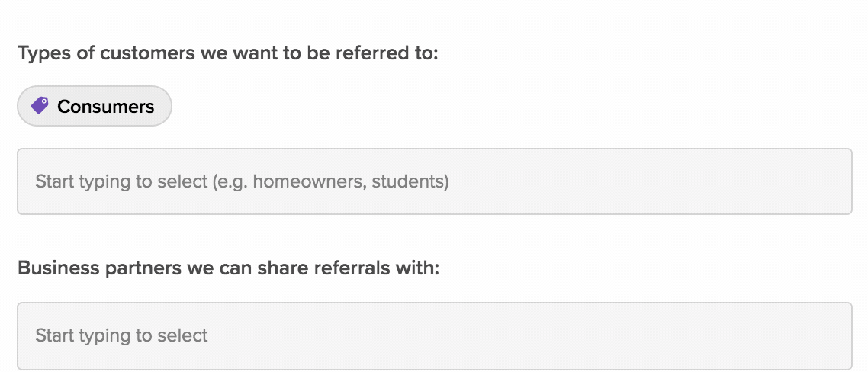The width and height of the screenshot is (868, 372).
Task: Click the 'Types of customers' heading
Action: tap(227, 53)
